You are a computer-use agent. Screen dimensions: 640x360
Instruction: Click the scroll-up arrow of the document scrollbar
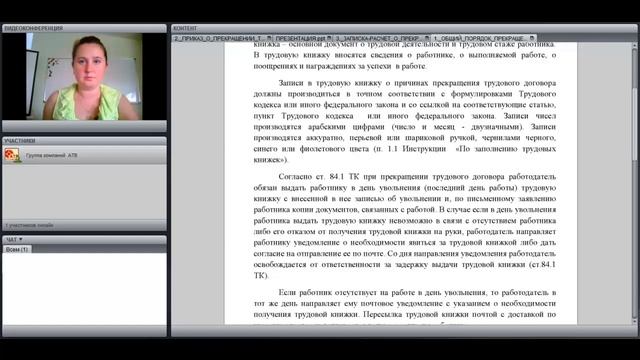click(634, 46)
